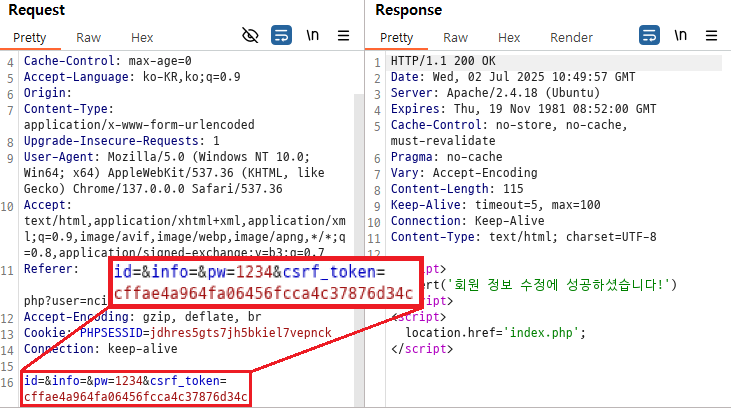Click the Content-Type header in request
The width and height of the screenshot is (731, 408).
point(69,109)
